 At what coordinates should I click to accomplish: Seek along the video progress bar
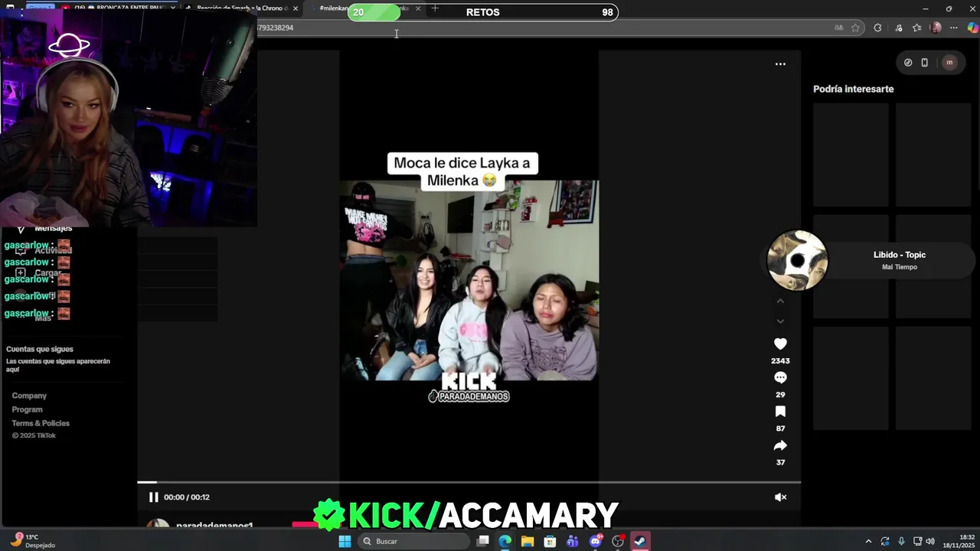coord(469,482)
